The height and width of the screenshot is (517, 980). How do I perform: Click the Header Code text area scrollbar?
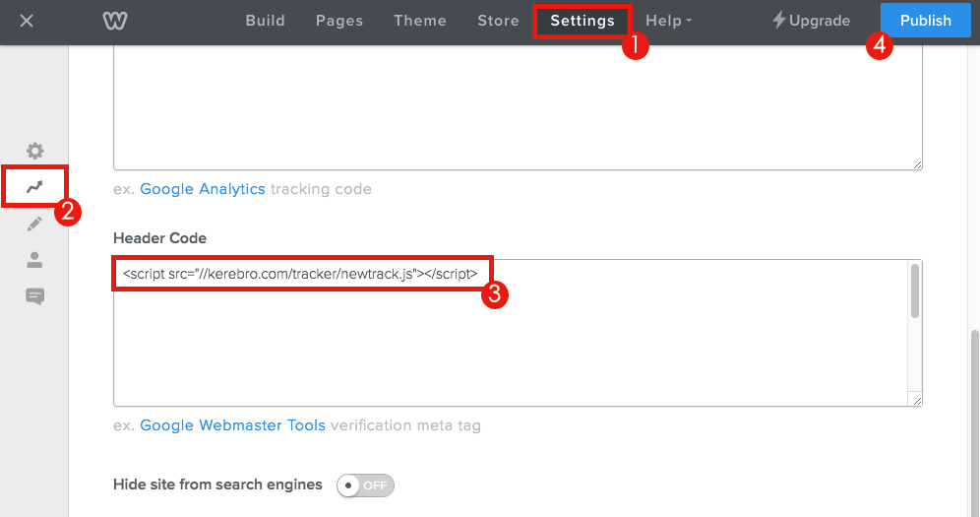click(915, 292)
